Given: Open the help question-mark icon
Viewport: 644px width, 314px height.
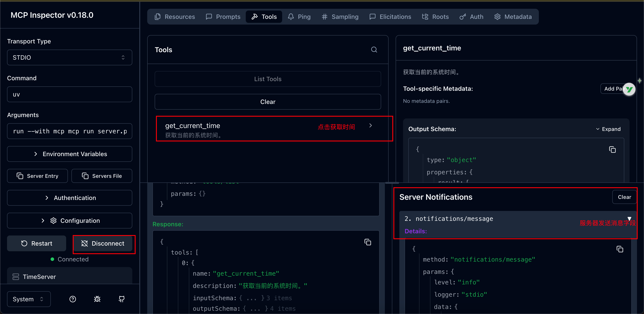Looking at the screenshot, I should pyautogui.click(x=73, y=299).
